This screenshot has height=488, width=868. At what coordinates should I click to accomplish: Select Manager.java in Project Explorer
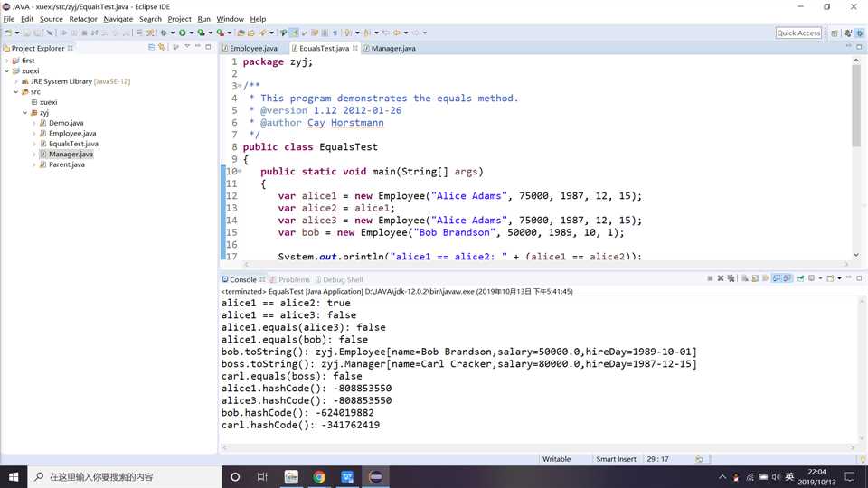(x=71, y=155)
